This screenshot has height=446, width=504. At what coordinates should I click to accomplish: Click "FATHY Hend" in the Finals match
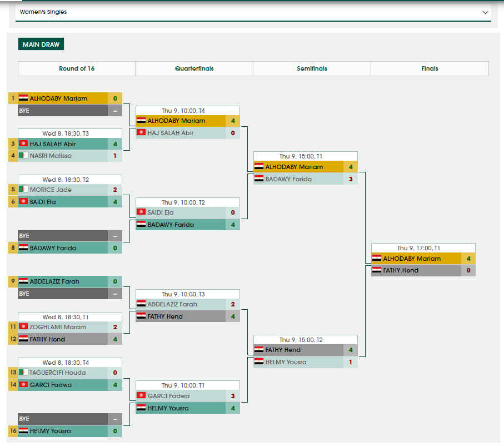pos(401,270)
